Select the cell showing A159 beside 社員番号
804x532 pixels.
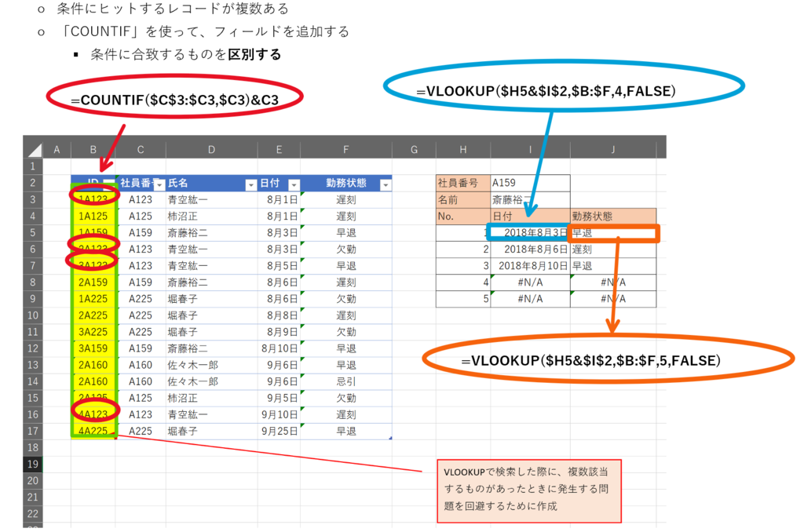click(528, 181)
